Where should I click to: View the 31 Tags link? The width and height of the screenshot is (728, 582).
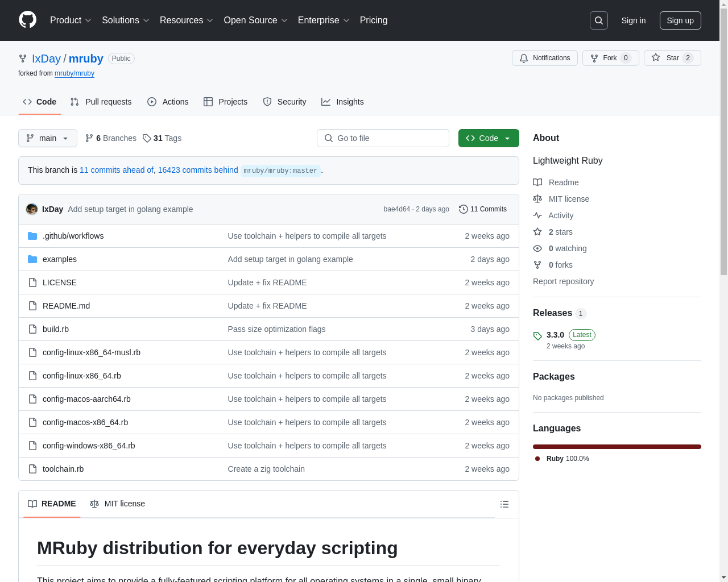coord(162,138)
